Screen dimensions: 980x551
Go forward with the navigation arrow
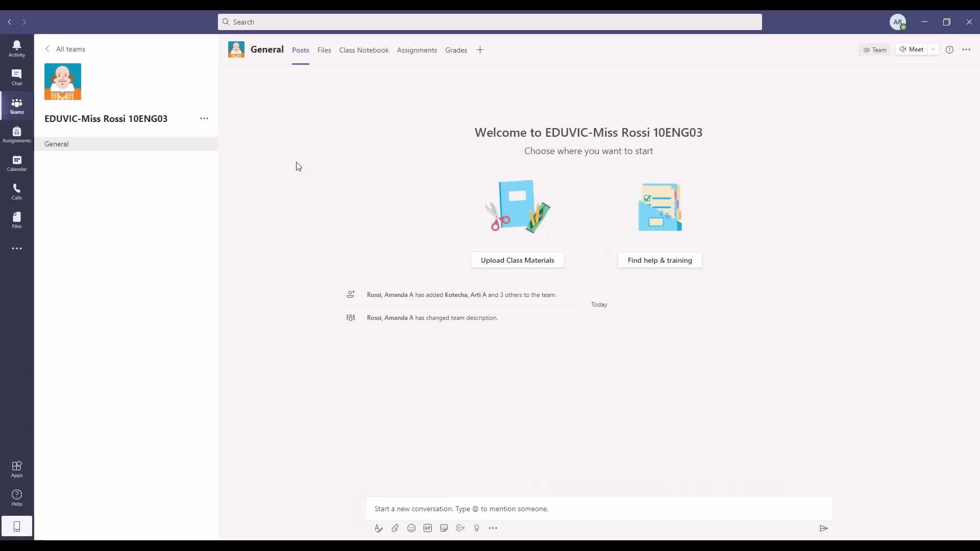tap(24, 22)
